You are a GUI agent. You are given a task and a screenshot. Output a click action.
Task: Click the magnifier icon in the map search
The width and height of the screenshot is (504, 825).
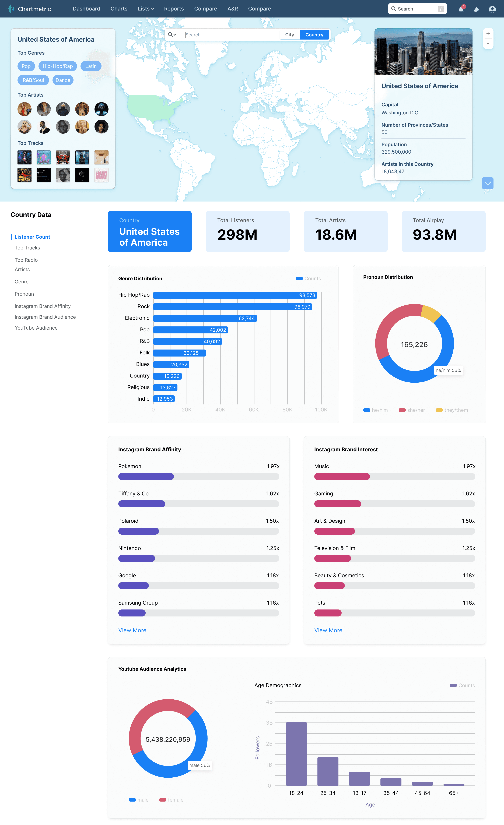click(x=170, y=35)
